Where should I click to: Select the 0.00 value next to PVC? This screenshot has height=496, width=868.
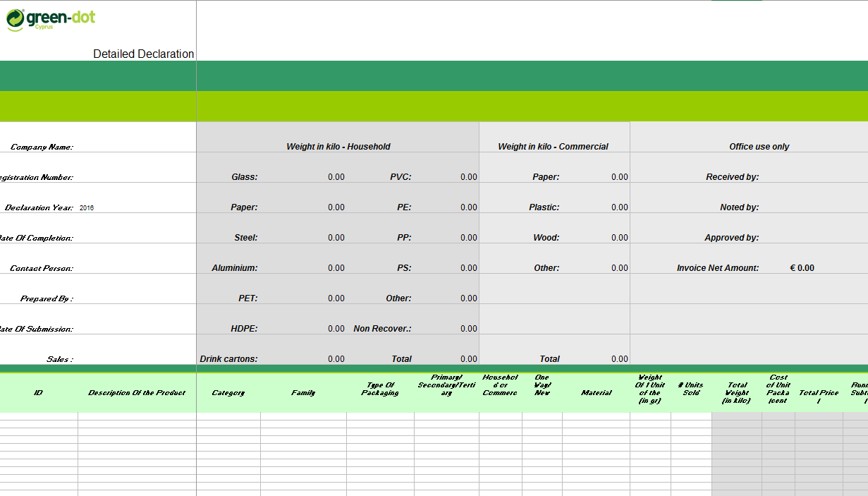[469, 177]
